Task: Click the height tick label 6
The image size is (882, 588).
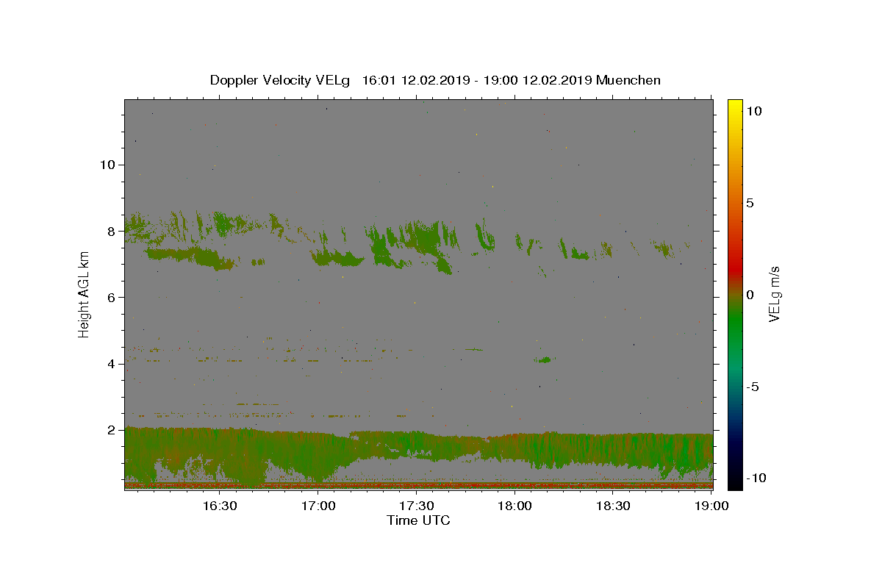Action: pyautogui.click(x=110, y=297)
